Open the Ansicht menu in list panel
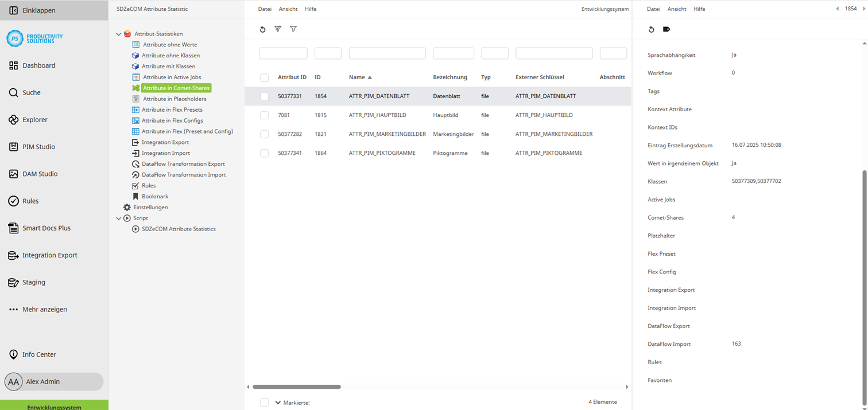This screenshot has height=410, width=868. (288, 9)
